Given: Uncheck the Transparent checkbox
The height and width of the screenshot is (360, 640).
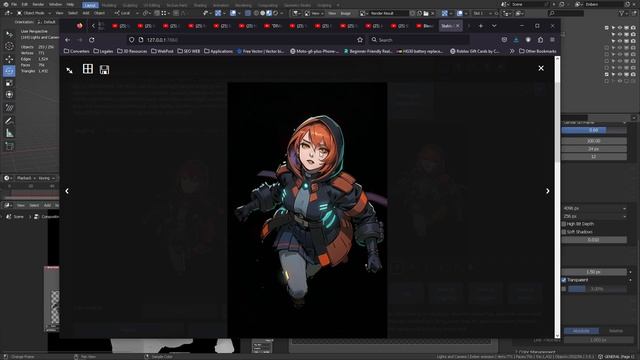Looking at the screenshot, I should pos(564,280).
